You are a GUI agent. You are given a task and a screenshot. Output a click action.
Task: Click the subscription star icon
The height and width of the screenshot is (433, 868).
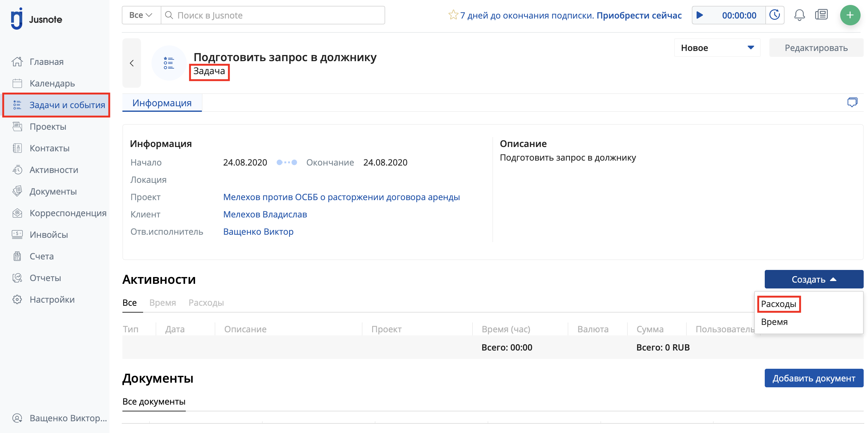pyautogui.click(x=453, y=15)
